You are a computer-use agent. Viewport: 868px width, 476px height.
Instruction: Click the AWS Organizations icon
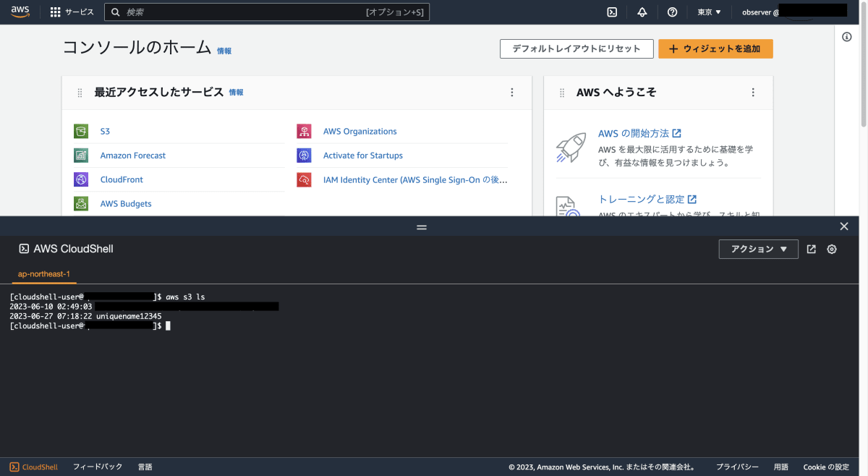pyautogui.click(x=304, y=132)
